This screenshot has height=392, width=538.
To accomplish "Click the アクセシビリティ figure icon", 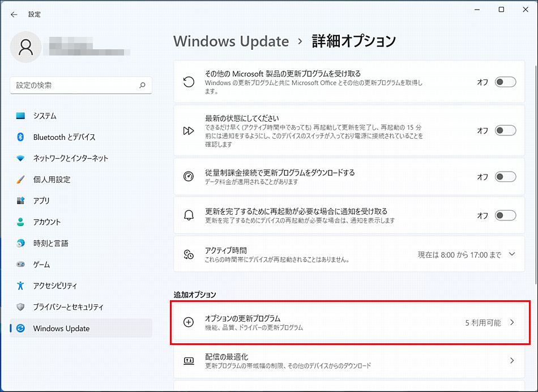I will (20, 286).
